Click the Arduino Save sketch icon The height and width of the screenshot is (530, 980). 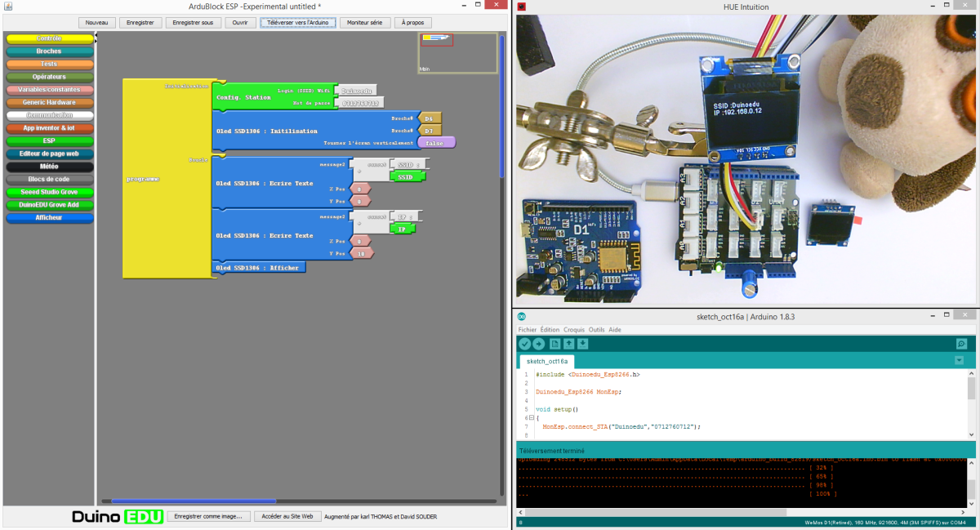click(583, 344)
